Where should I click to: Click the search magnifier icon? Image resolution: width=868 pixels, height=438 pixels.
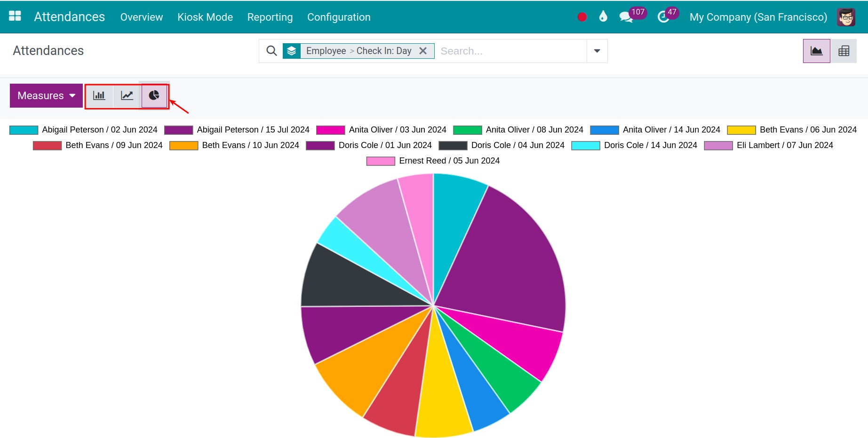tap(271, 51)
